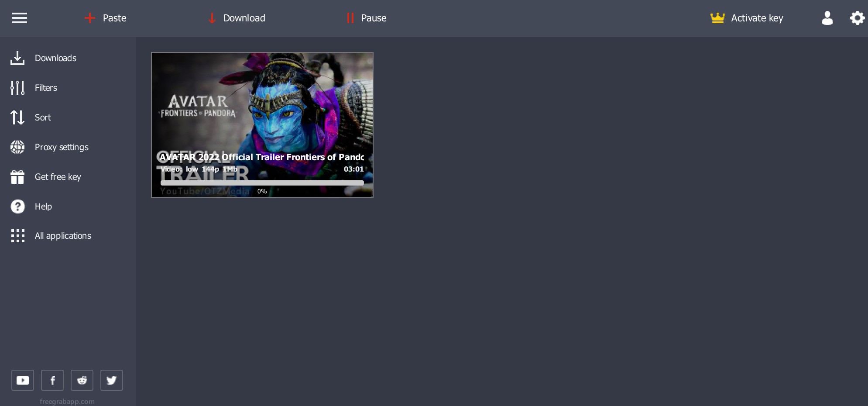The width and height of the screenshot is (868, 406).
Task: Open the Twitter social icon
Action: pos(112,380)
